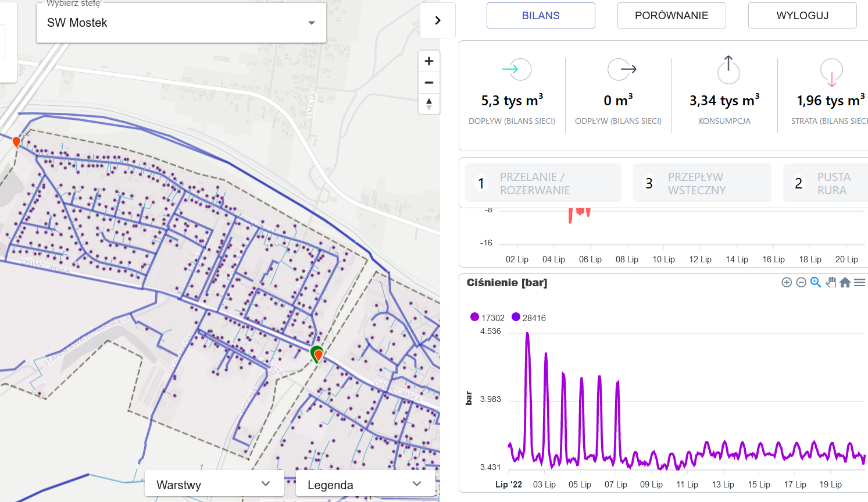Zoom out the map with minus button

pyautogui.click(x=429, y=83)
